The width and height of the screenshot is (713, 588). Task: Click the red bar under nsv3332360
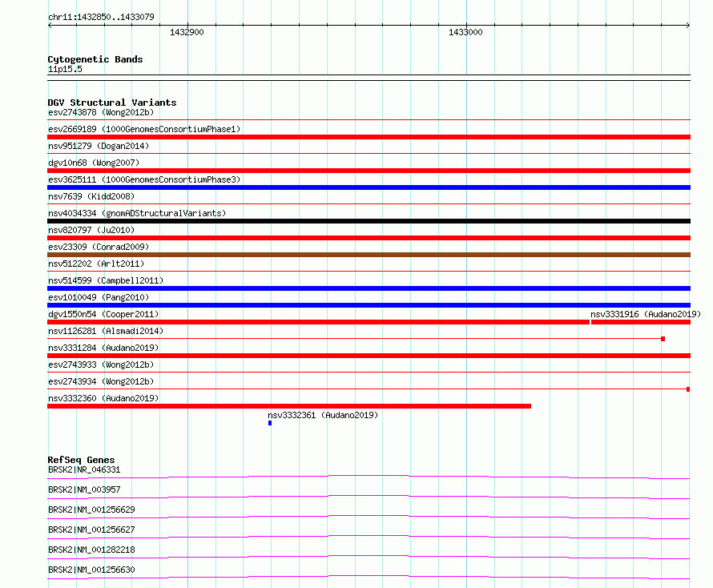point(289,406)
